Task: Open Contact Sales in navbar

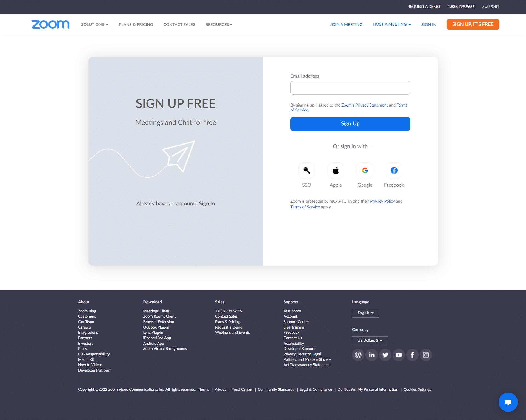Action: click(x=179, y=25)
